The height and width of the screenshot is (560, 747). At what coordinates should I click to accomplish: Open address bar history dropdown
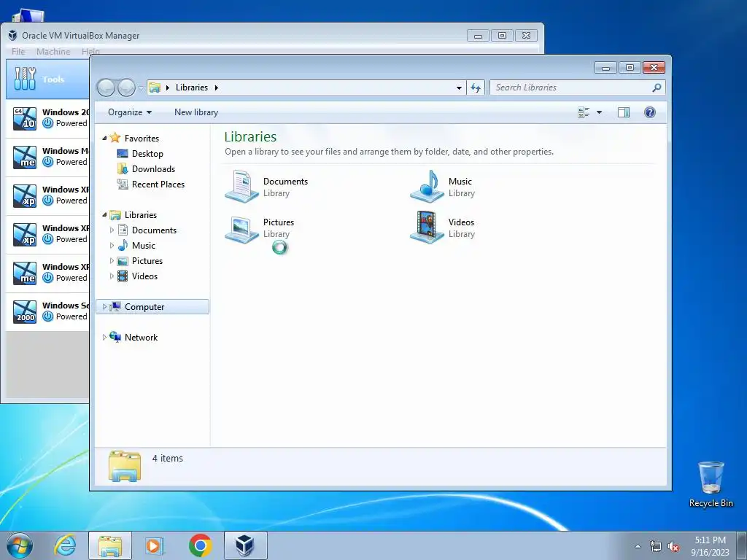click(459, 87)
